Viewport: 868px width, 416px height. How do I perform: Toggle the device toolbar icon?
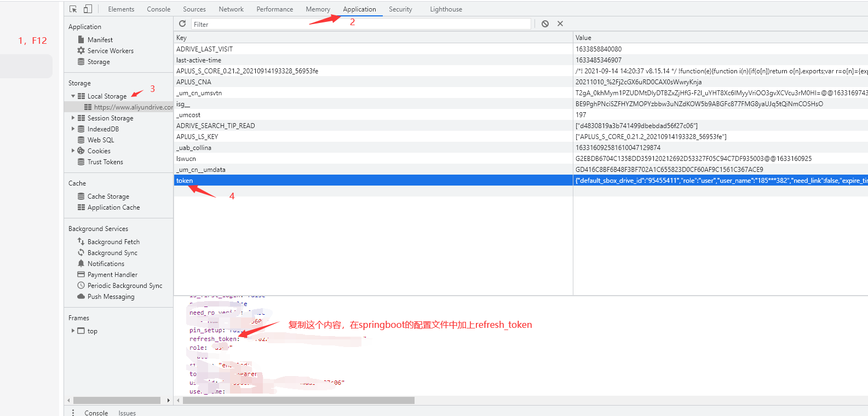point(88,9)
